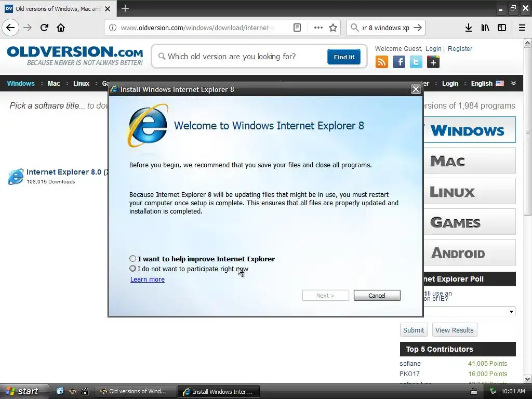This screenshot has height=399, width=532.
Task: Click Login in the dark nav bar
Action: [450, 84]
